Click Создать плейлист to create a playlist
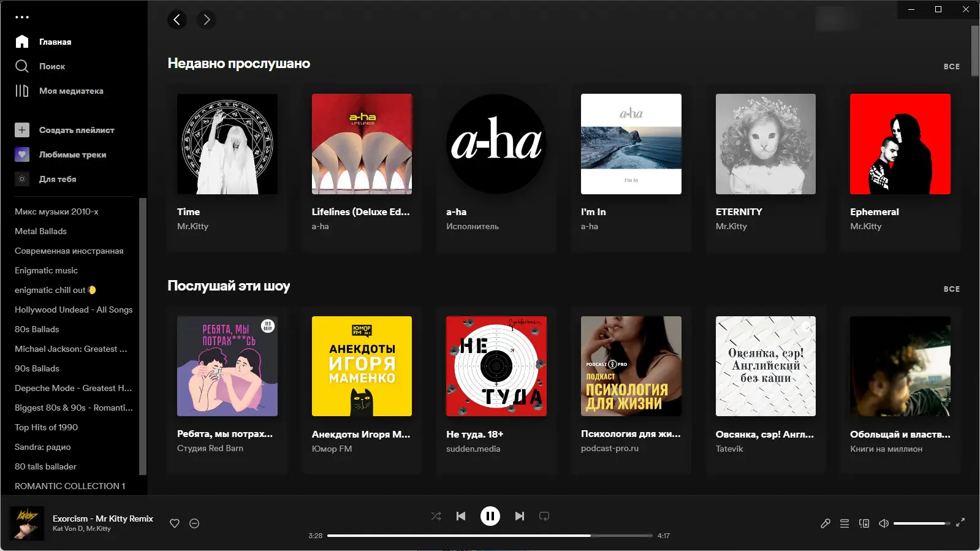The image size is (980, 551). 64,130
